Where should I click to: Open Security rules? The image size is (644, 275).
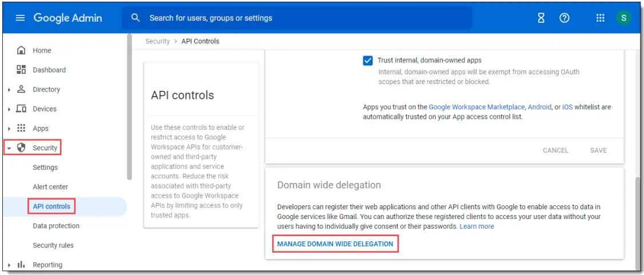coord(53,245)
